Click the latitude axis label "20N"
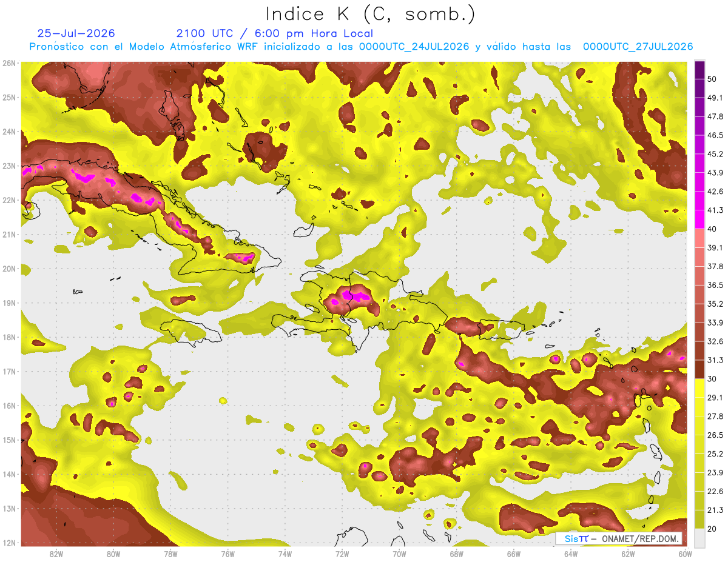Screen dimensions: 728x562 (9, 269)
